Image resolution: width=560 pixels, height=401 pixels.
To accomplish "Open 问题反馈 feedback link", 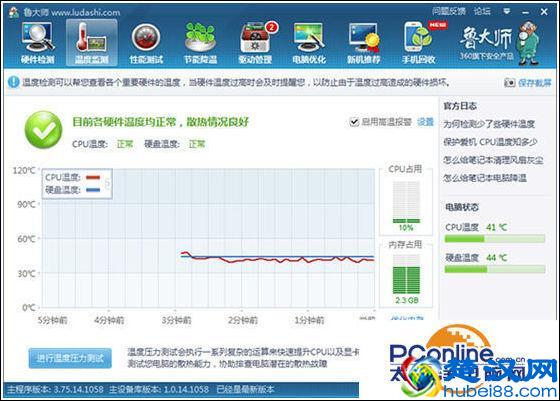I will [x=449, y=11].
